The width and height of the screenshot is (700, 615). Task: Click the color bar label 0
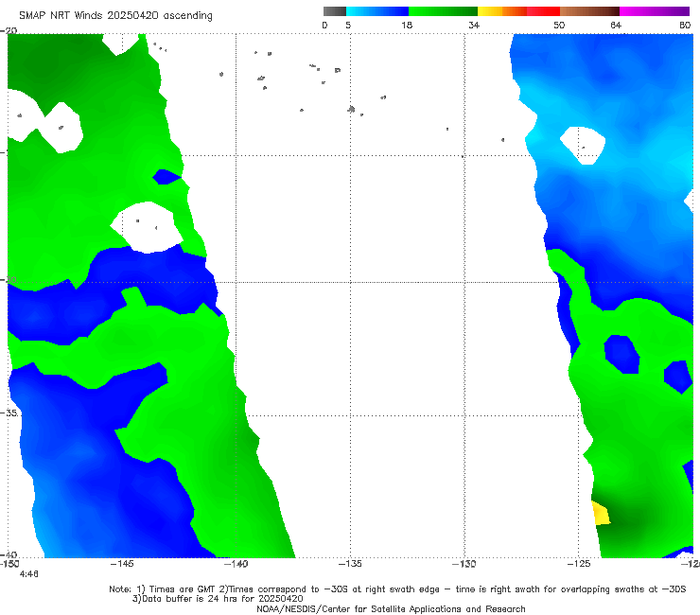coord(325,25)
